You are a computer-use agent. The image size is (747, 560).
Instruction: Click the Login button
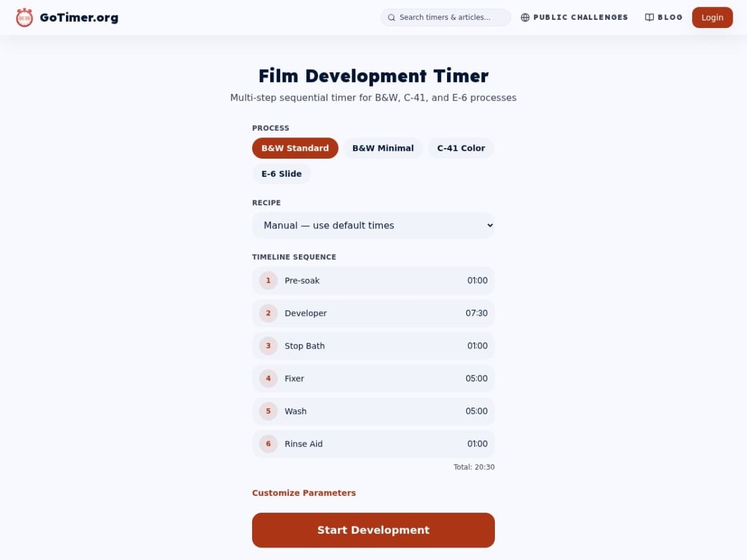point(712,17)
